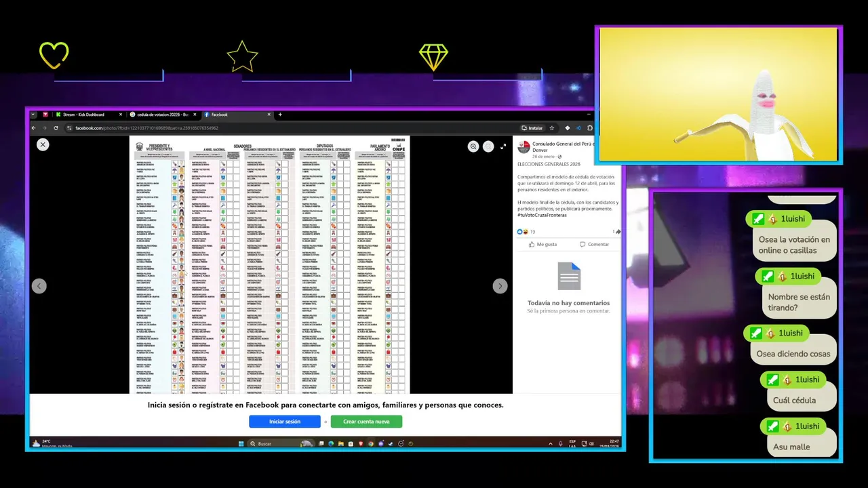Screen dimensions: 868x488
Task: Click the ESP language indicator
Action: point(572,443)
